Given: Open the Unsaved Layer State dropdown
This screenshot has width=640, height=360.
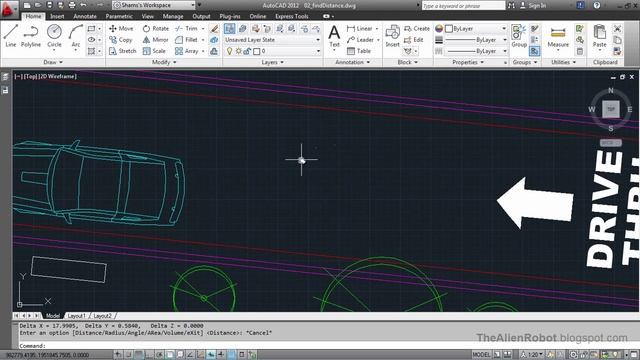Looking at the screenshot, I should pyautogui.click(x=272, y=40).
